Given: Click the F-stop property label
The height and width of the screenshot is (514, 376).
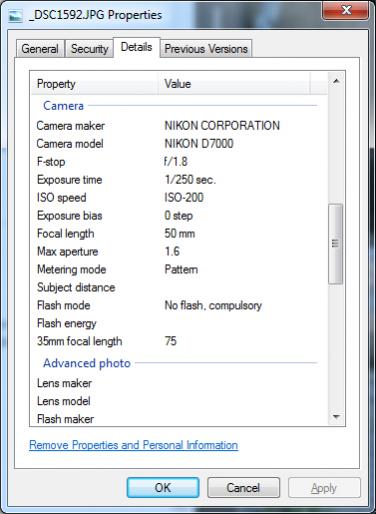Looking at the screenshot, I should click(51, 162).
